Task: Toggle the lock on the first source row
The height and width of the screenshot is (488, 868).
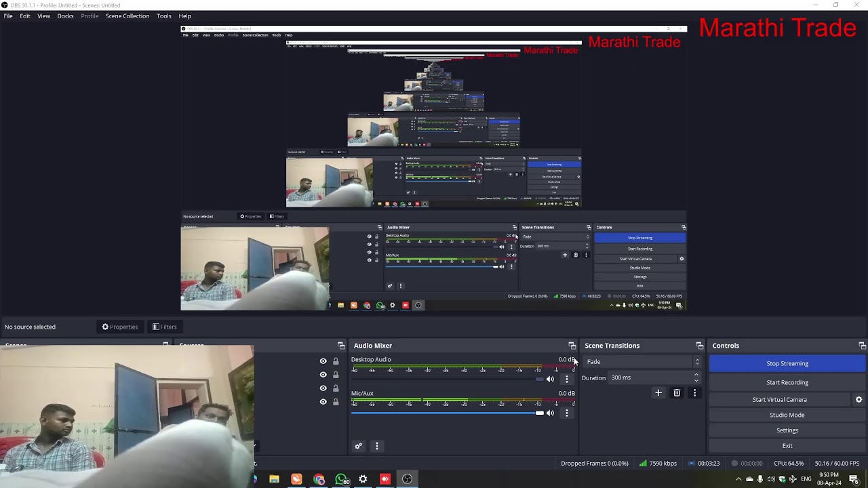Action: (336, 361)
